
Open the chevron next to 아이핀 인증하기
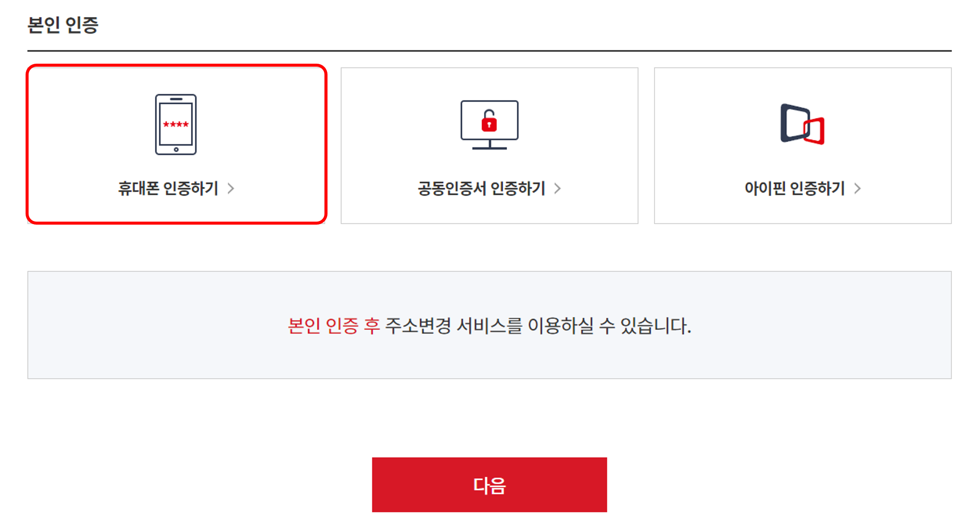858,189
